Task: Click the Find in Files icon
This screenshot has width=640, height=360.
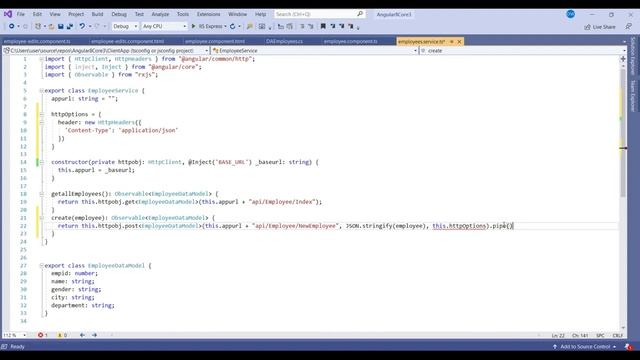Action: point(250,27)
